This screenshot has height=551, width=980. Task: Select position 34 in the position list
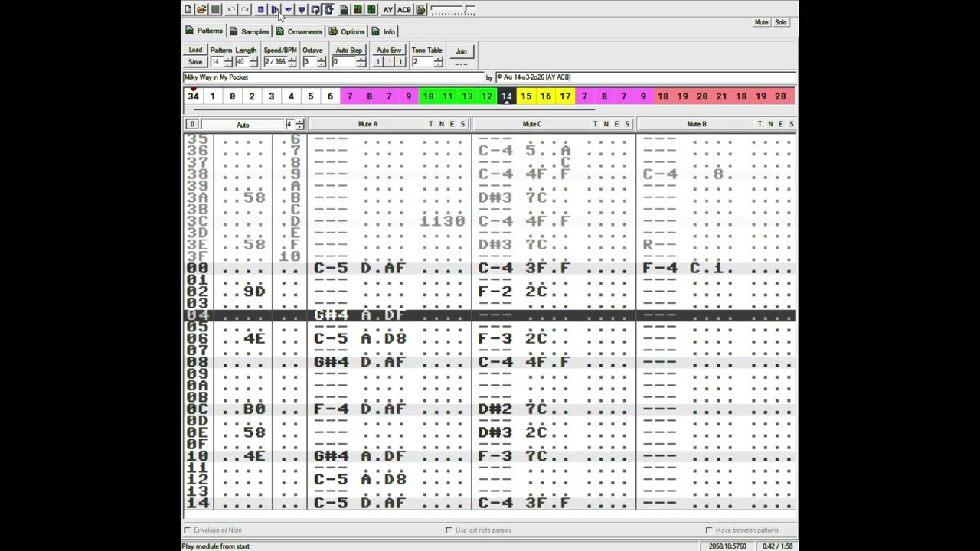193,96
